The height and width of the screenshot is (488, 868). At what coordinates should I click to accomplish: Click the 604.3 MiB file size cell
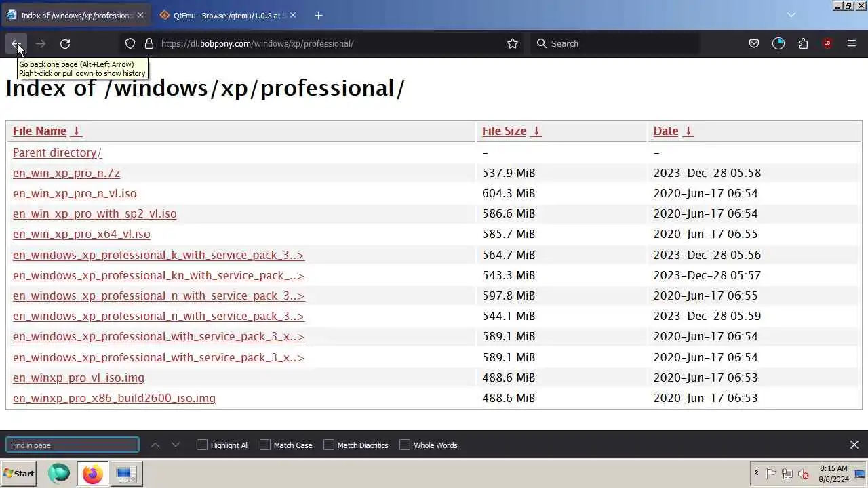click(509, 193)
